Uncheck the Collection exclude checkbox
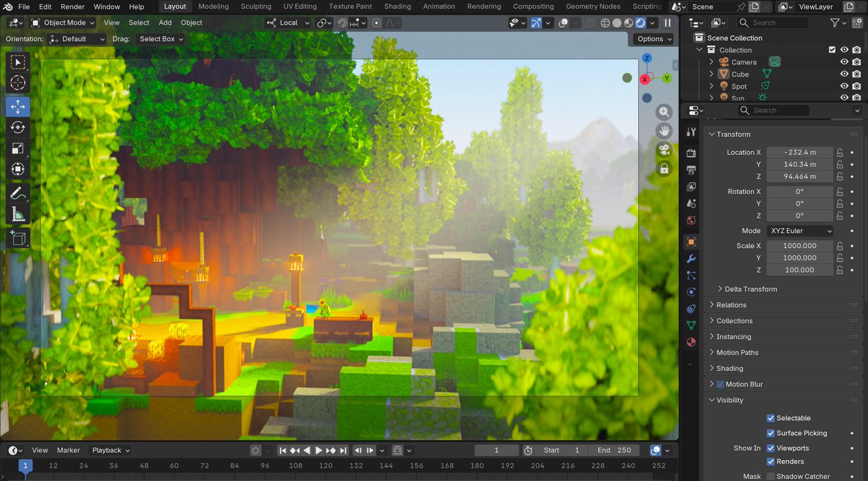This screenshot has width=868, height=481. 832,50
